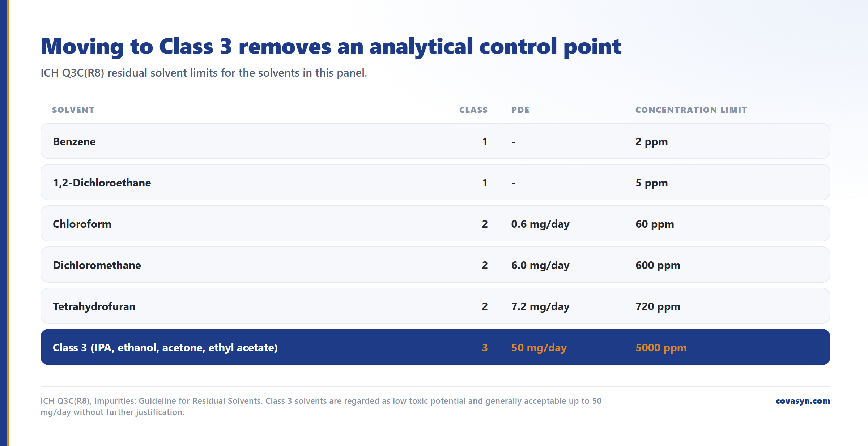Click the 5000 ppm concentration value
Image resolution: width=868 pixels, height=446 pixels.
coord(661,348)
